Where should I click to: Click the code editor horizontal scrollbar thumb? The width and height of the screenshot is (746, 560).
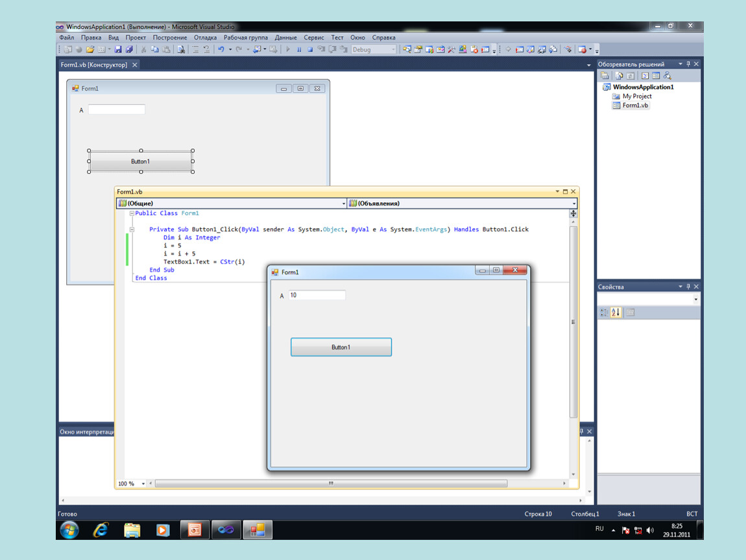(x=331, y=484)
